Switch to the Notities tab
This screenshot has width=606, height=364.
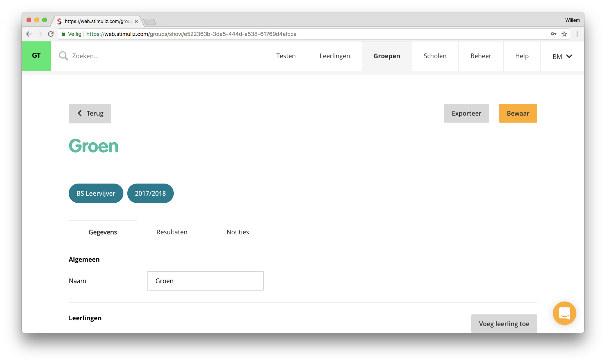pyautogui.click(x=238, y=232)
